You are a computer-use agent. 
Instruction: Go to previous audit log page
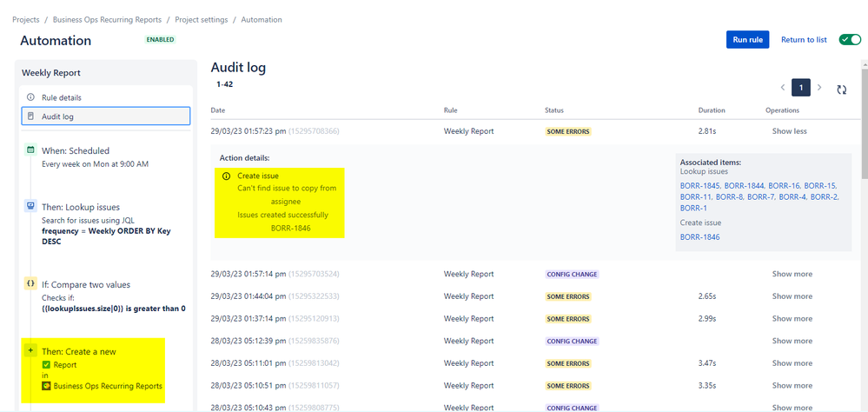coord(783,88)
